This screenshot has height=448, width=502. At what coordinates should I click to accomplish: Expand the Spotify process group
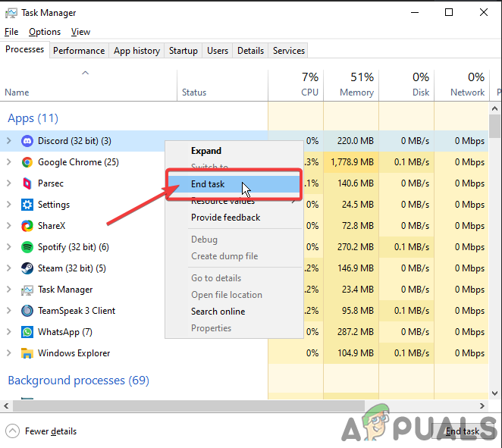click(9, 246)
